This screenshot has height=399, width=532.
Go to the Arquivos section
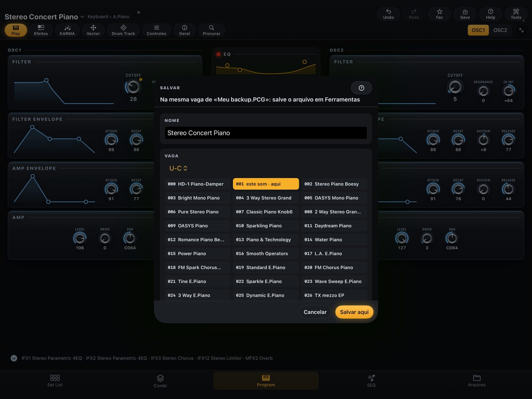[x=477, y=381]
